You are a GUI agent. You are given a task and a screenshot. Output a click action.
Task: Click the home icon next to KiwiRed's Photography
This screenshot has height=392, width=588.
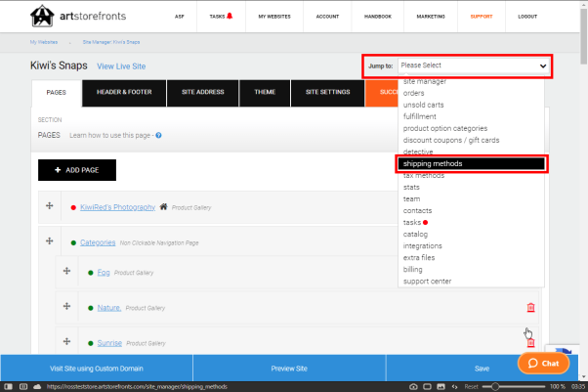click(164, 207)
